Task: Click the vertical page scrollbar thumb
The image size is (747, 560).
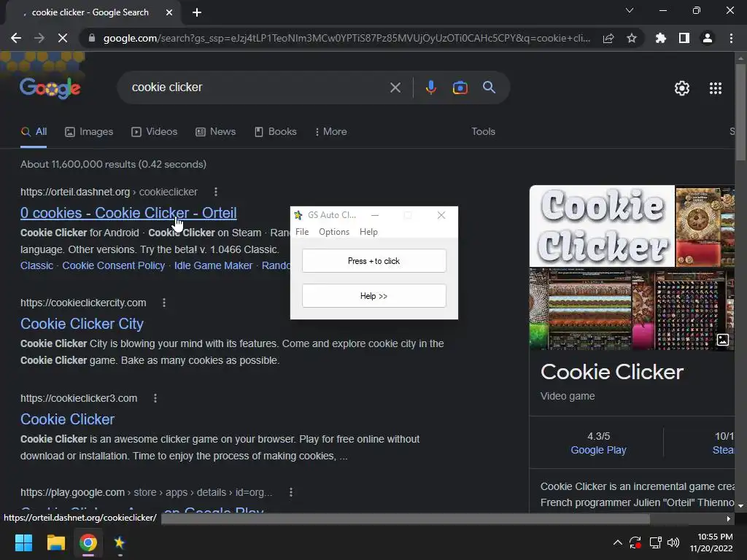Action: click(740, 112)
